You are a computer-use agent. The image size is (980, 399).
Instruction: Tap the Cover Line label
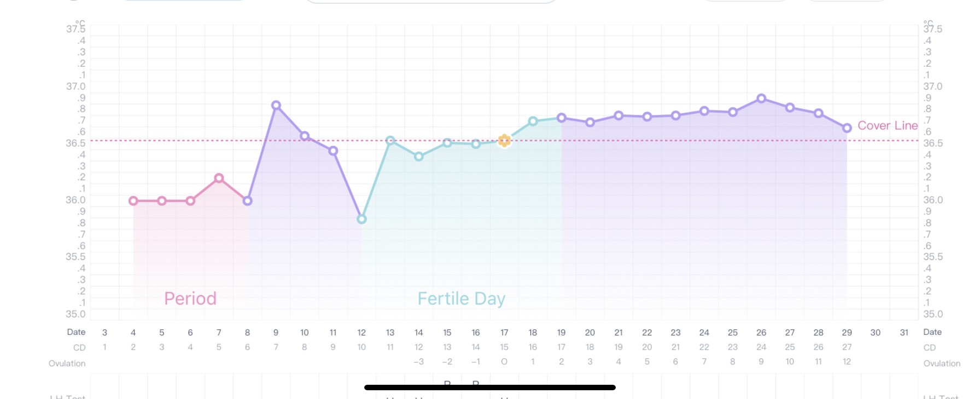[x=887, y=125]
